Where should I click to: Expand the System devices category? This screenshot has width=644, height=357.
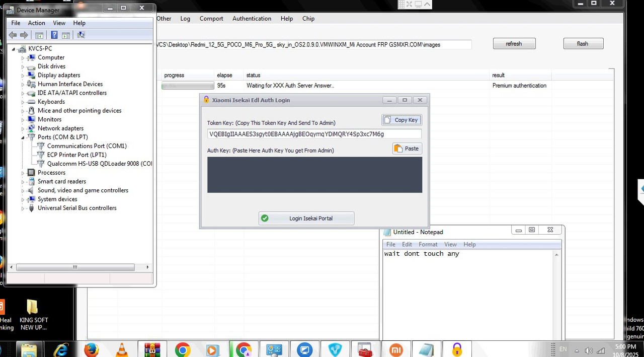pos(23,199)
